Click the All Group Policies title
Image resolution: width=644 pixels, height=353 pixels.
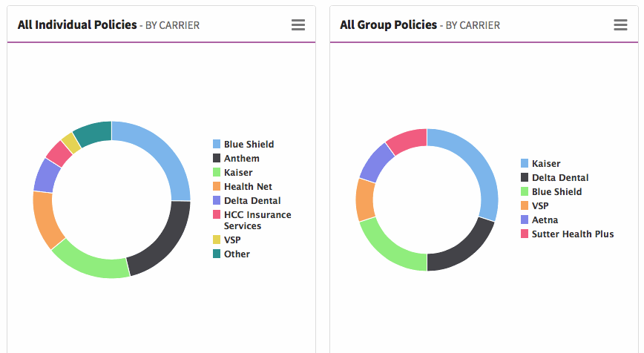pyautogui.click(x=388, y=25)
